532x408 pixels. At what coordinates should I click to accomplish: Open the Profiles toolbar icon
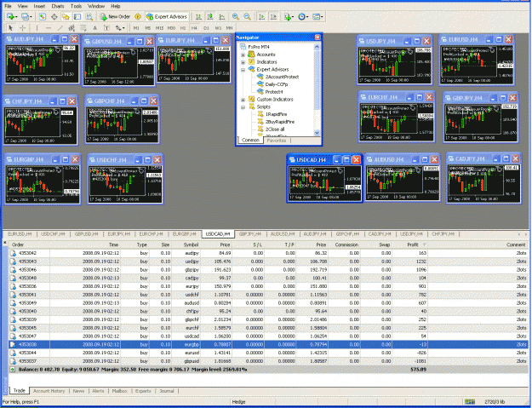pyautogui.click(x=26, y=16)
